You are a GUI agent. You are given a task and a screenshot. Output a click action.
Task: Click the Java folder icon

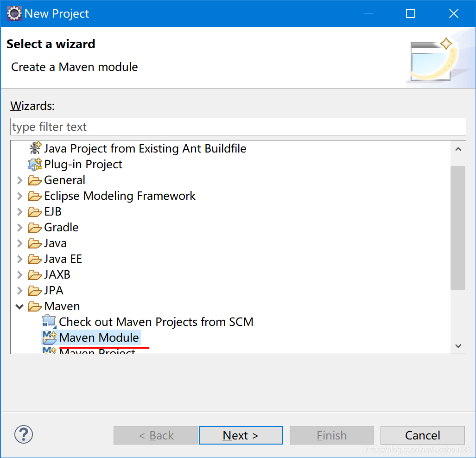[x=35, y=243]
